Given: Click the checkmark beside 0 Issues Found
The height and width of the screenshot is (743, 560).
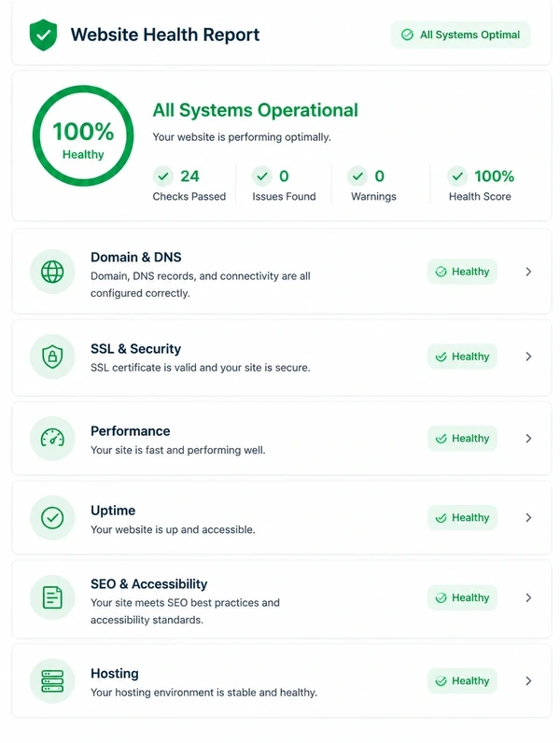Looking at the screenshot, I should (x=261, y=176).
